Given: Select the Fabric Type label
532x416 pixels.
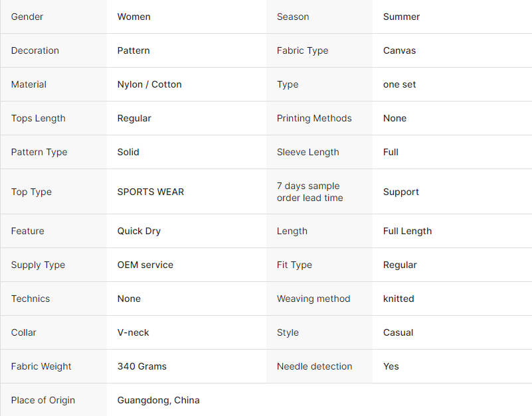Looking at the screenshot, I should 302,50.
